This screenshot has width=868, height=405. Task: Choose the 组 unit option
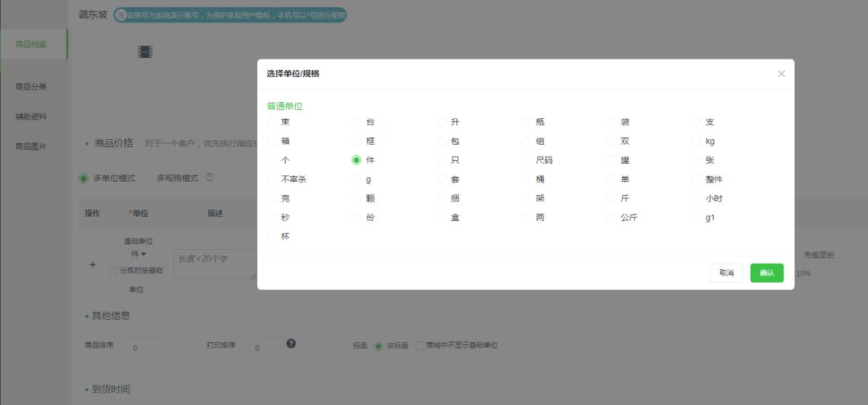click(526, 141)
